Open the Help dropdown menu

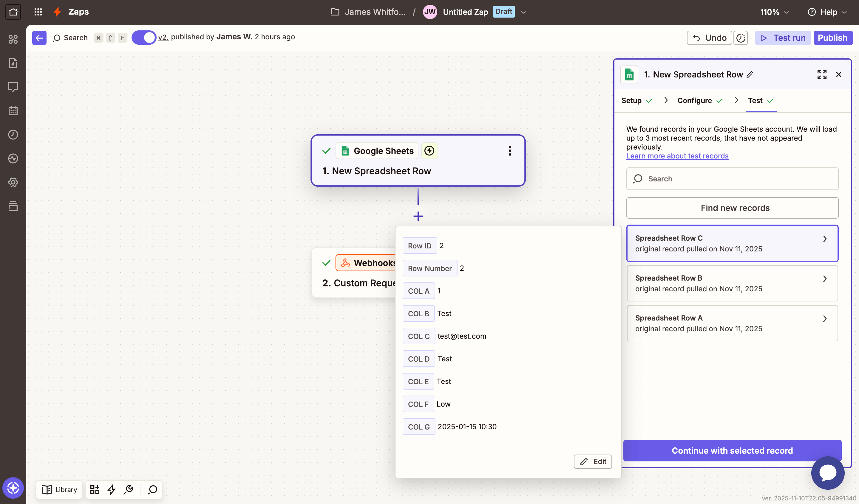coord(827,12)
